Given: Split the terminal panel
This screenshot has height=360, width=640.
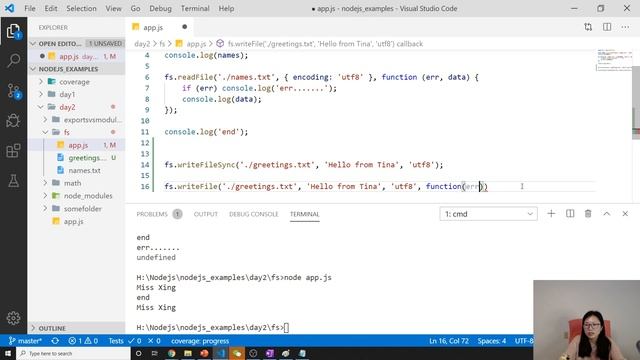Looking at the screenshot, I should point(570,214).
